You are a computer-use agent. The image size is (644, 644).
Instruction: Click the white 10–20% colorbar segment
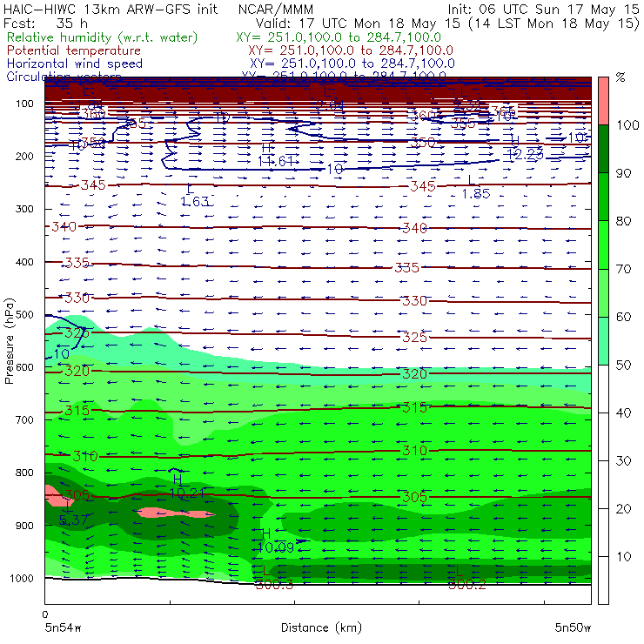(x=603, y=533)
